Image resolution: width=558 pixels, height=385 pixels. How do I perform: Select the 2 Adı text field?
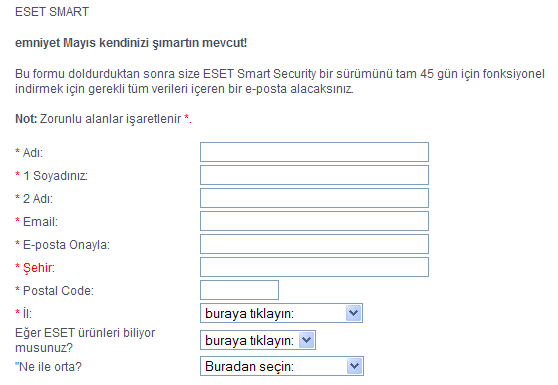[x=314, y=198]
